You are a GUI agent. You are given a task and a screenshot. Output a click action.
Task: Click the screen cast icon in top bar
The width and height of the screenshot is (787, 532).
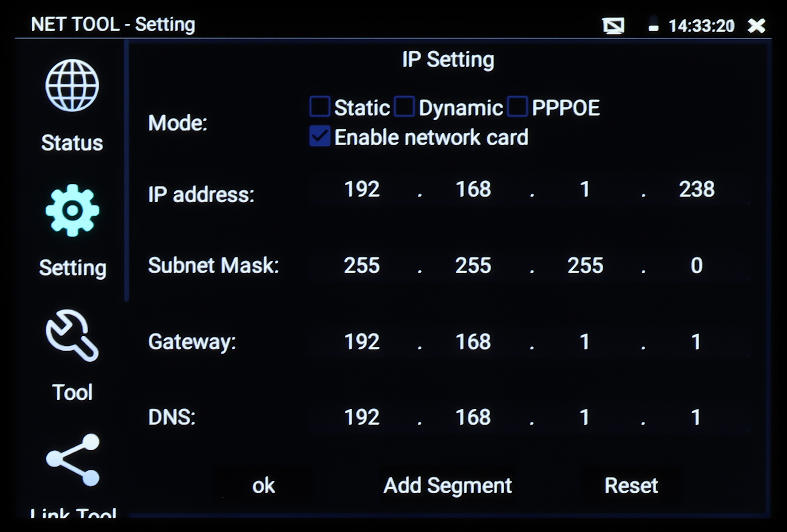[x=613, y=26]
